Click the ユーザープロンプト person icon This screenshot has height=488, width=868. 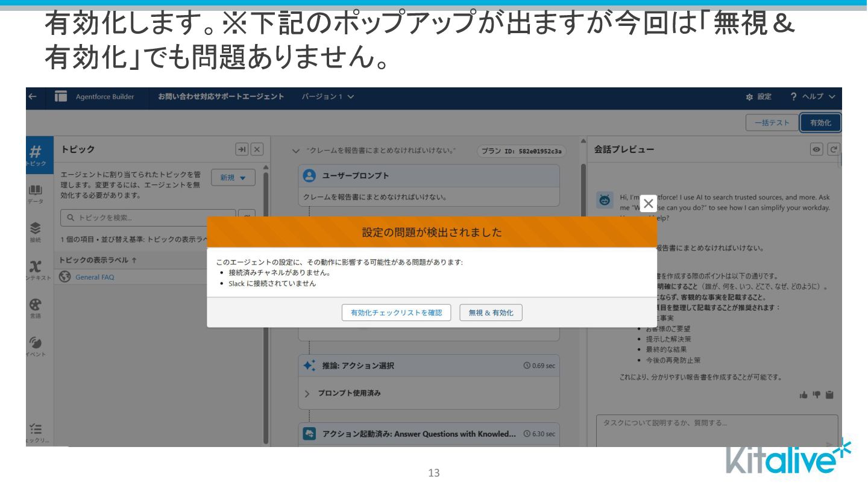[309, 175]
